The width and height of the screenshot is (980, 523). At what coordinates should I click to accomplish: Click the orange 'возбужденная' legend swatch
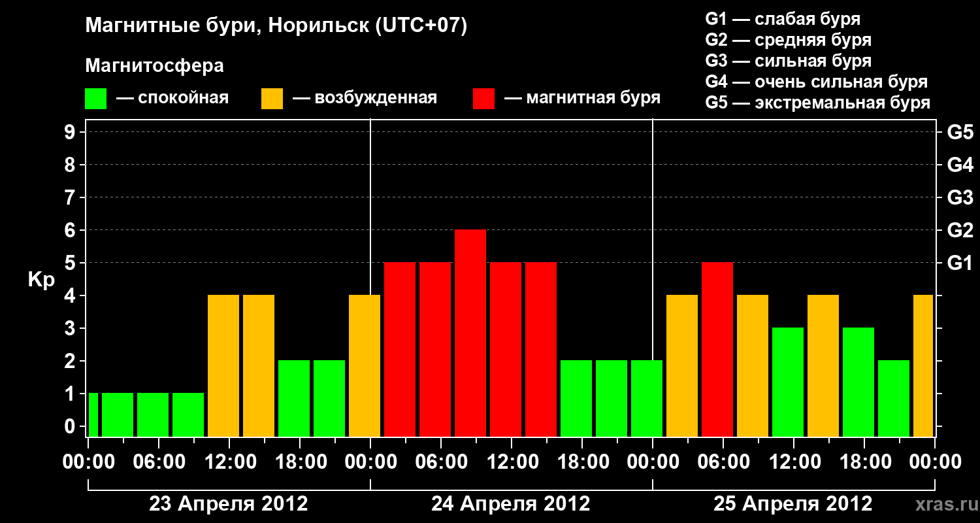click(272, 99)
